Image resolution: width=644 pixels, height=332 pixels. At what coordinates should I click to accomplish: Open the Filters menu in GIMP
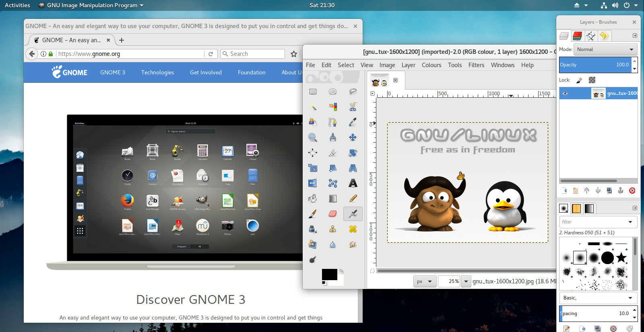[x=476, y=65]
